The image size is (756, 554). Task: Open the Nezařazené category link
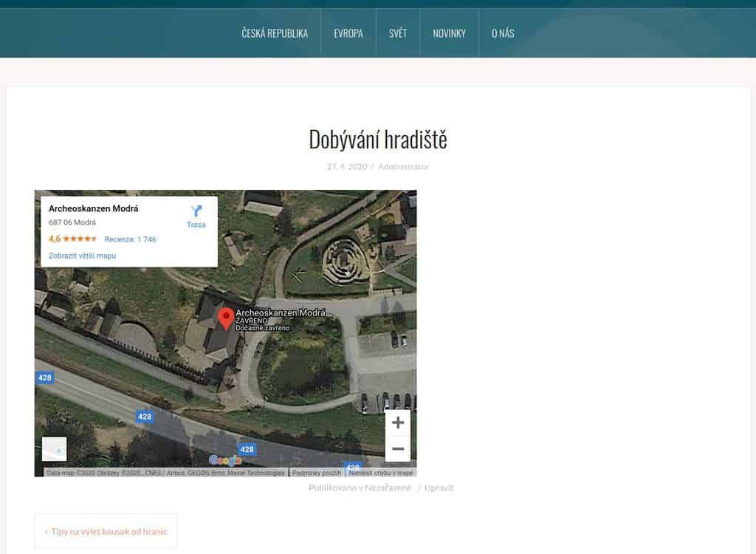[388, 488]
